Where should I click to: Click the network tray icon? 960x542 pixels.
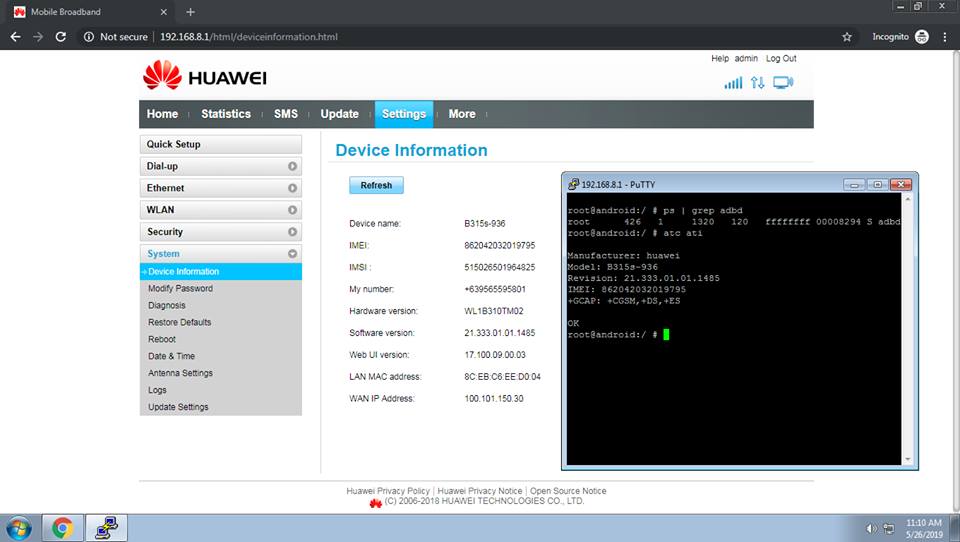tap(888, 529)
